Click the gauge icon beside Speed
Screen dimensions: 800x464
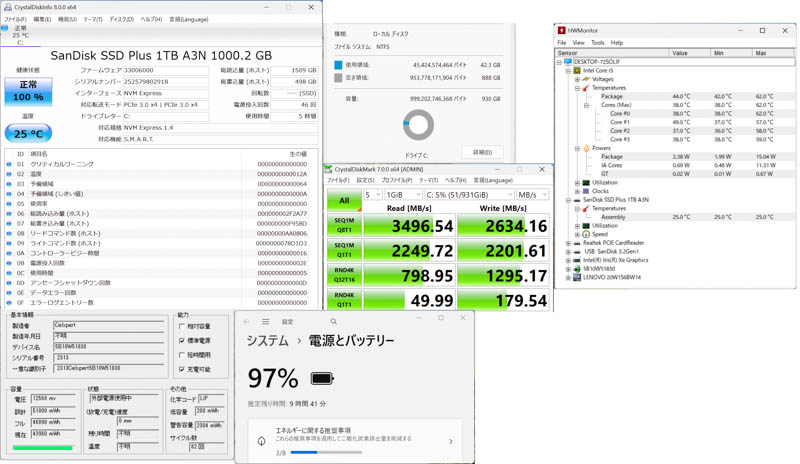click(586, 234)
